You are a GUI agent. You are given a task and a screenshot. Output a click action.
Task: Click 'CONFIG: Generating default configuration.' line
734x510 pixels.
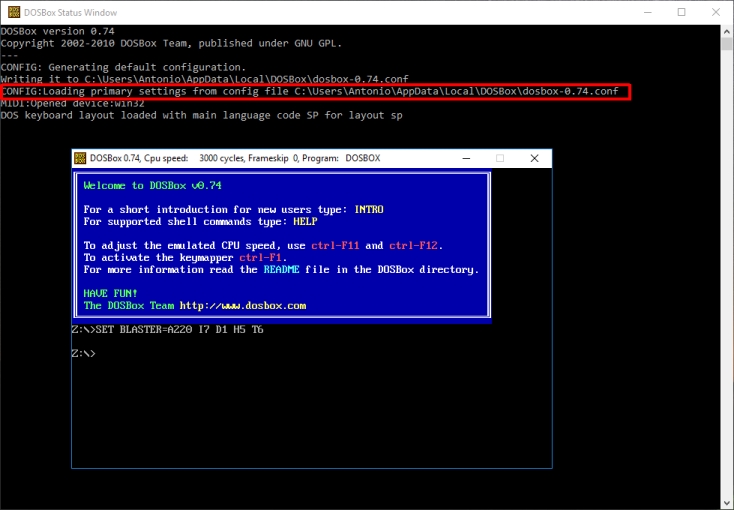tap(123, 67)
